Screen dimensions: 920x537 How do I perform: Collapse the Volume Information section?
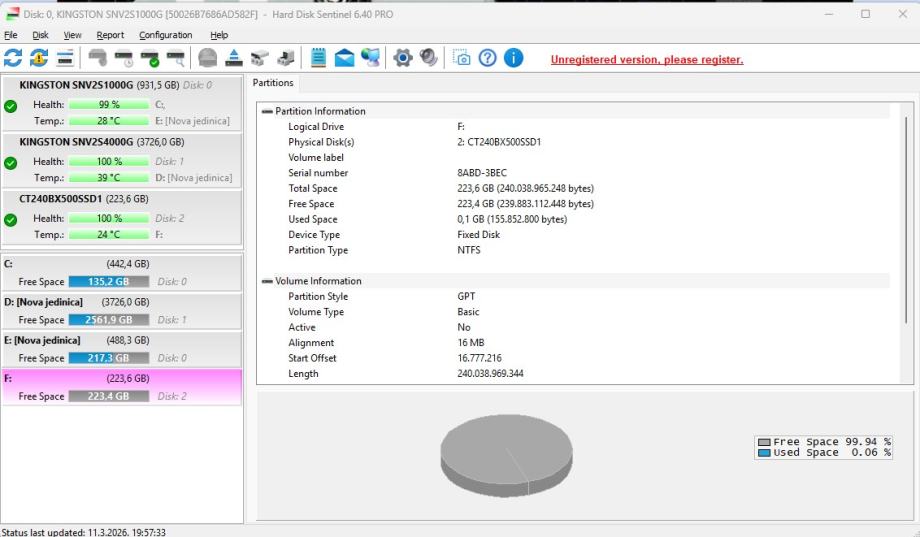click(x=267, y=281)
